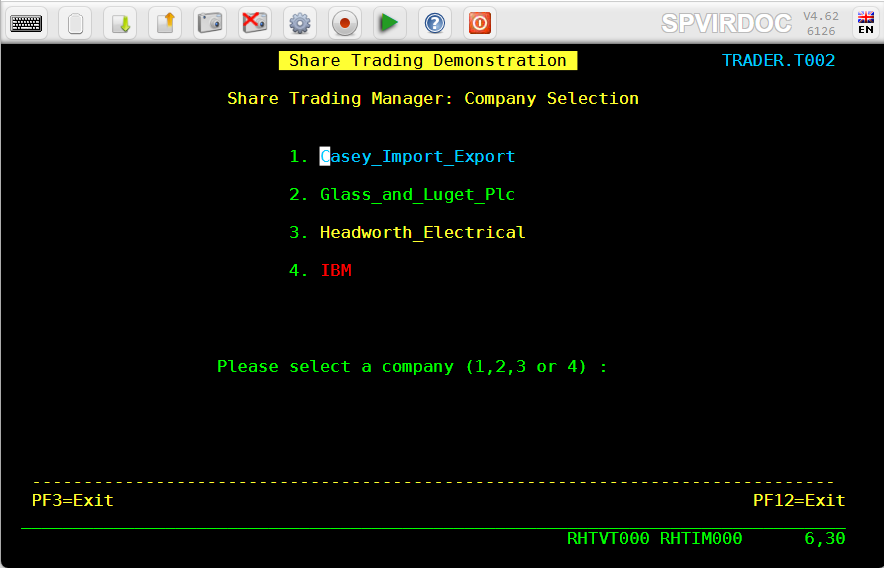Click the upload arrow toolbar icon

coord(165,23)
